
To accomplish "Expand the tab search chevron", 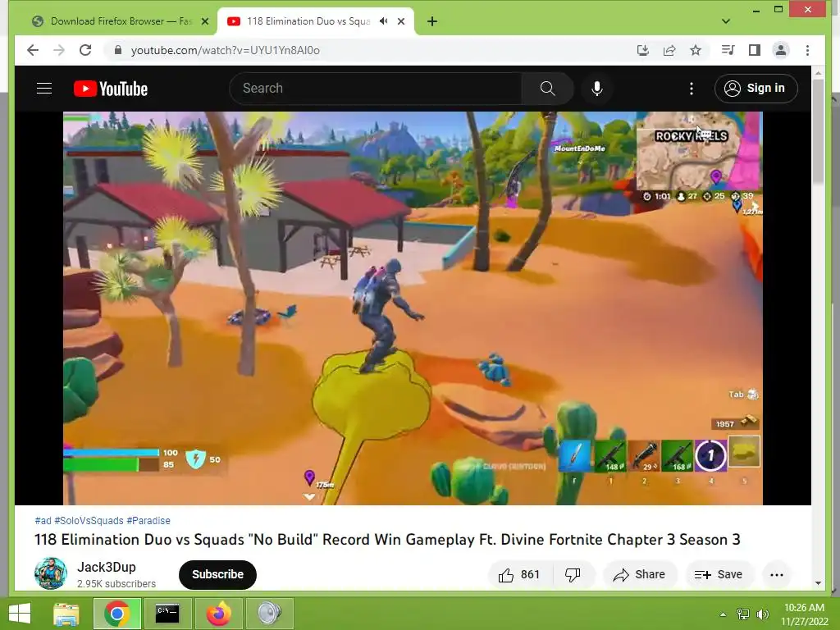I will pyautogui.click(x=725, y=21).
